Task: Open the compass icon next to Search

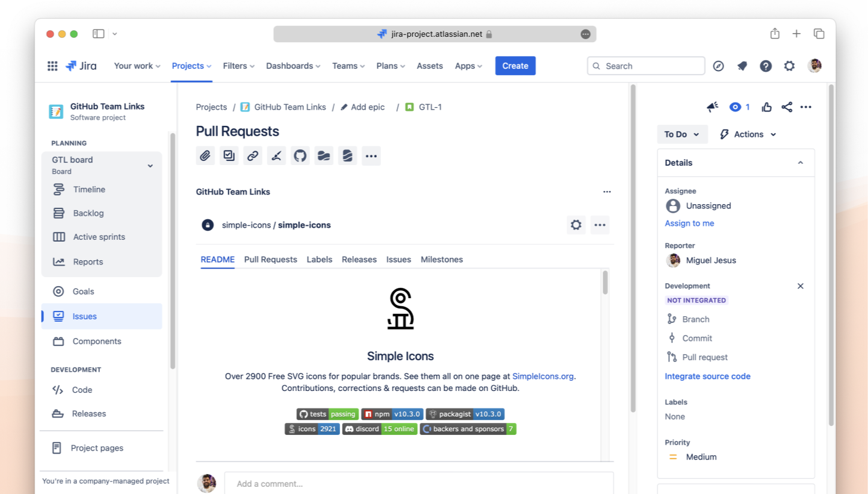Action: coord(718,66)
